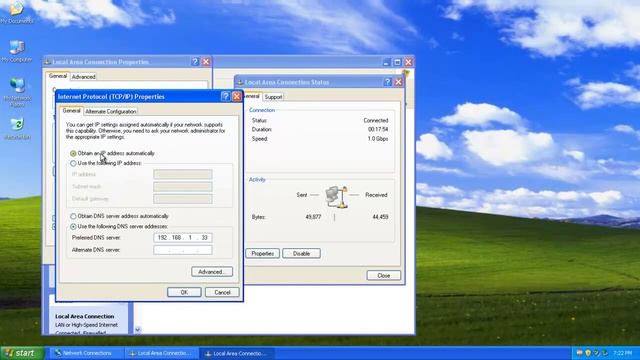
Task: Click the disabled Subnet mask field
Action: click(x=183, y=187)
